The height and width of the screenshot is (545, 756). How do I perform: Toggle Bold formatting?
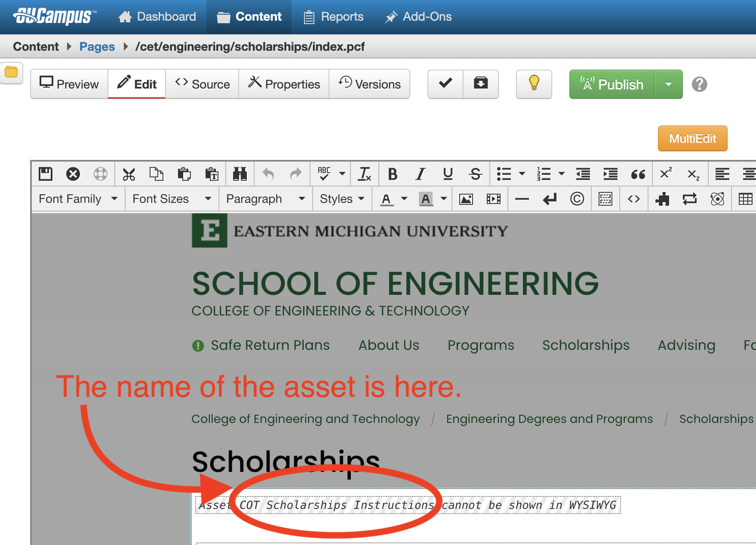[393, 174]
